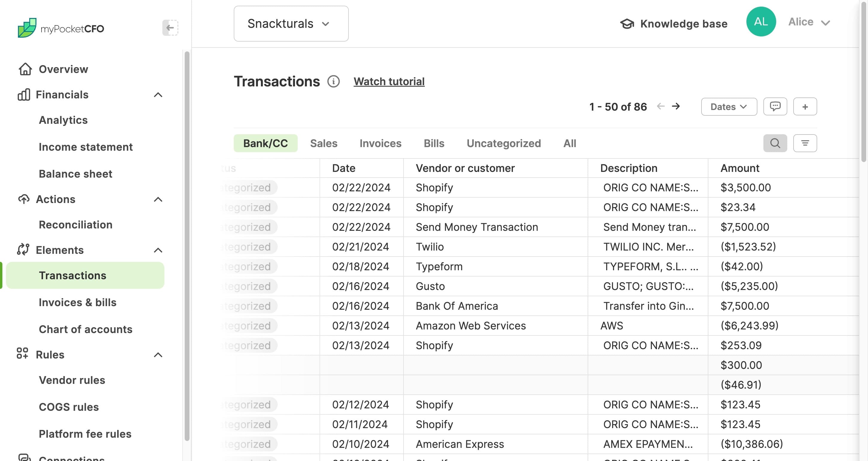Click the Financials bar chart icon

[24, 95]
